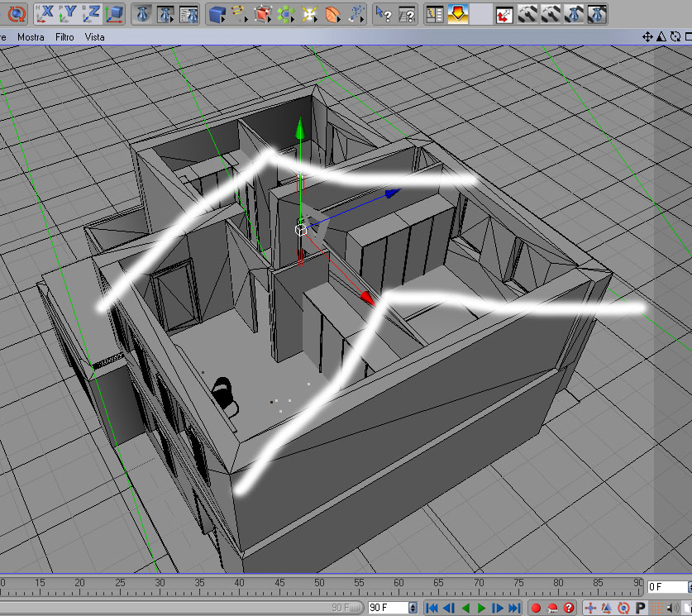692x616 pixels.
Task: Open the Mostra menu
Action: [31, 37]
